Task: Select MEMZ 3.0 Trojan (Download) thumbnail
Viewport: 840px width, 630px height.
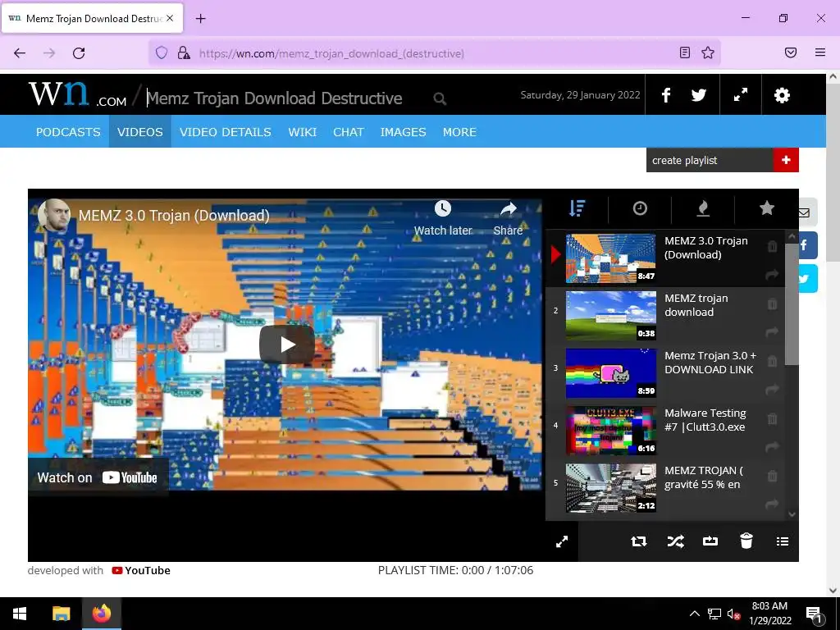Action: click(610, 258)
